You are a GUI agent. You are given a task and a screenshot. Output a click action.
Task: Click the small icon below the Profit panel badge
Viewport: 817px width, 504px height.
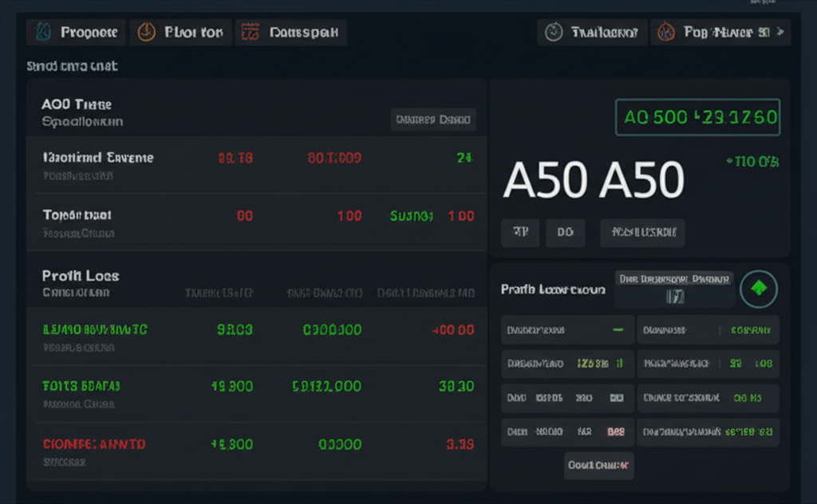click(675, 297)
